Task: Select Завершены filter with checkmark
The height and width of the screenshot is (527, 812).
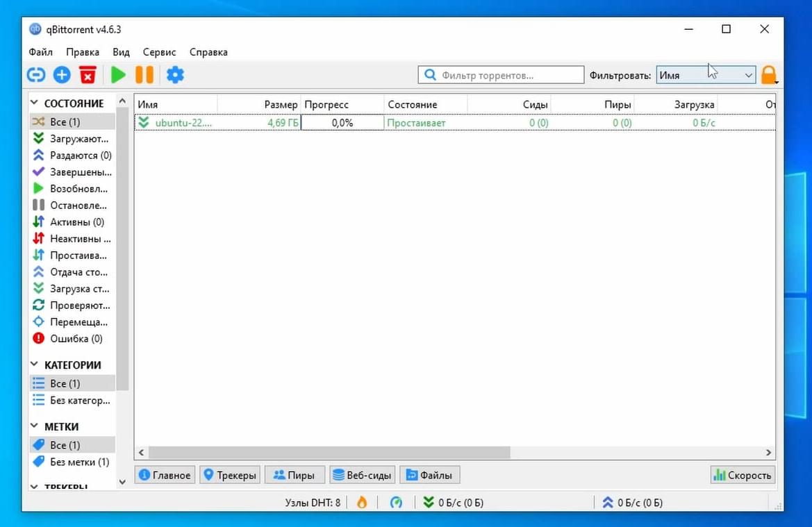Action: point(72,172)
